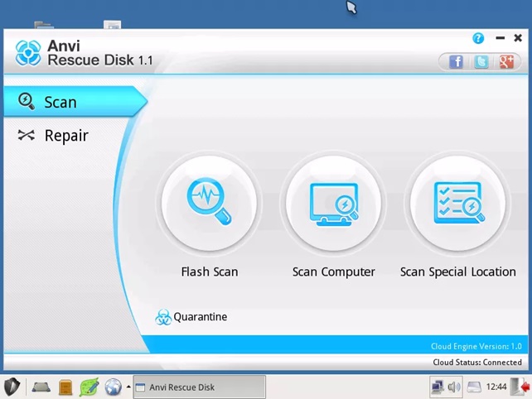
Task: Start a Flash Scan
Action: pos(209,204)
